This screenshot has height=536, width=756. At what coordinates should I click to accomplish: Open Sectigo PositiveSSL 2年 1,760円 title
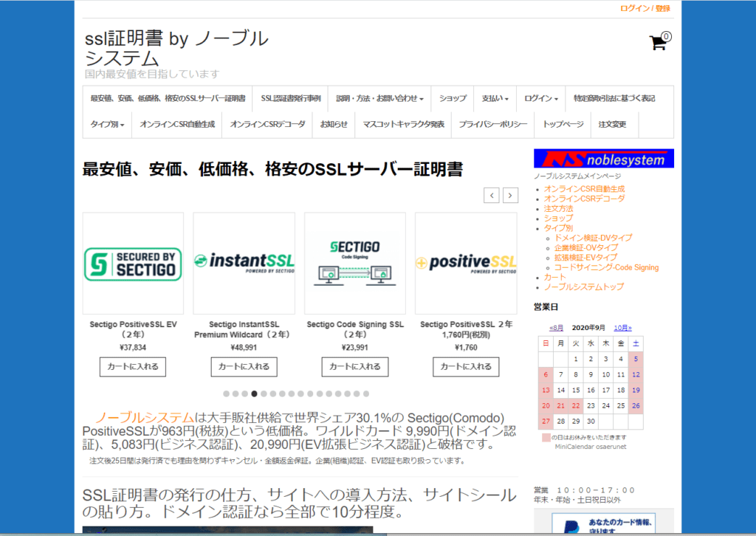click(466, 329)
